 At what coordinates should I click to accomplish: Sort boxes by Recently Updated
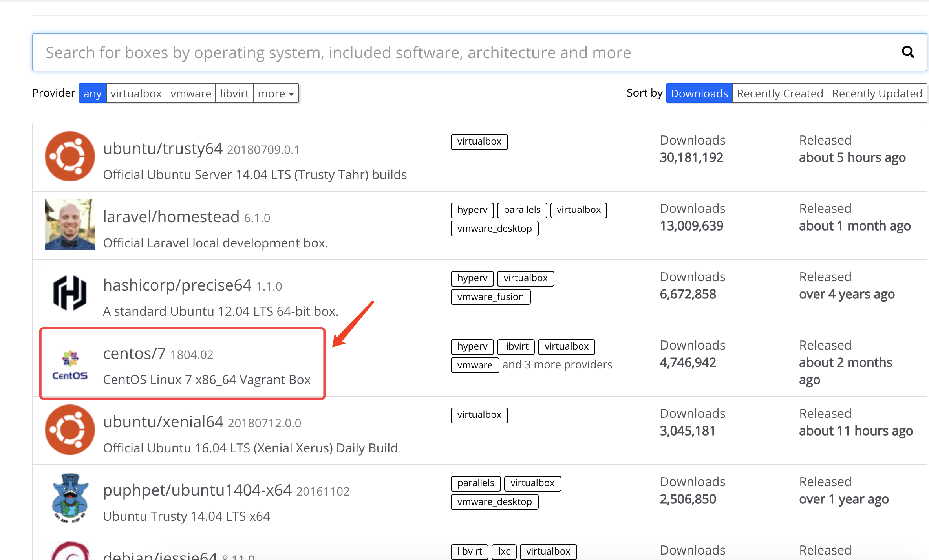click(877, 93)
